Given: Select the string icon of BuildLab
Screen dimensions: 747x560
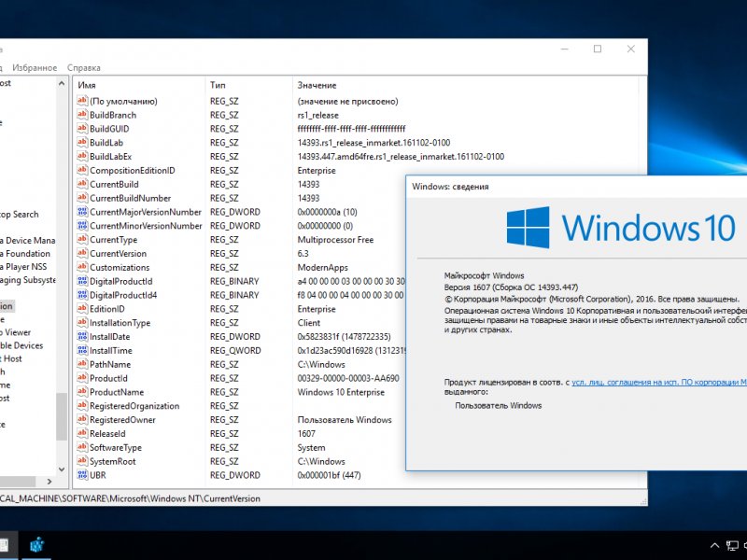Looking at the screenshot, I should click(x=82, y=143).
